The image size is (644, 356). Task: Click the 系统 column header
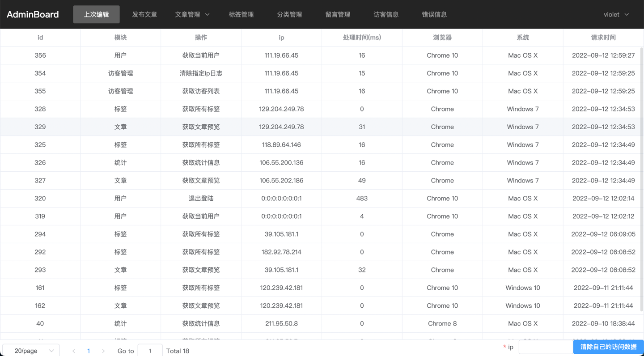(x=523, y=38)
